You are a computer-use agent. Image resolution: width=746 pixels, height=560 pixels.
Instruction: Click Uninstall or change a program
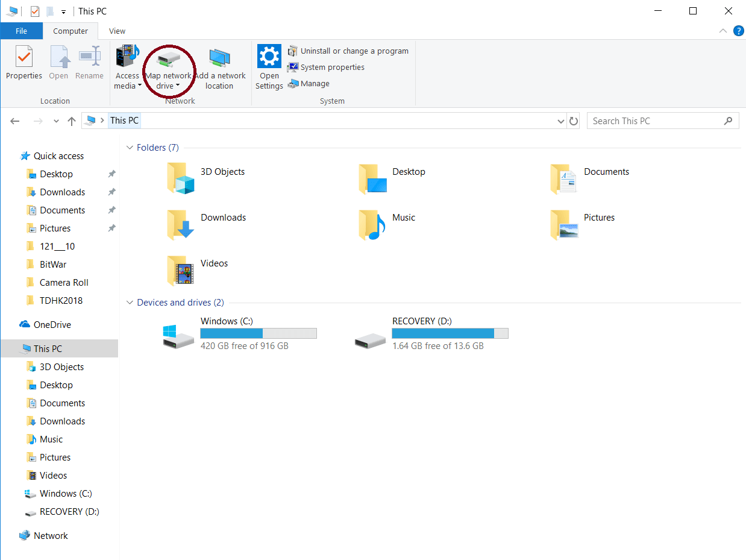pyautogui.click(x=348, y=51)
